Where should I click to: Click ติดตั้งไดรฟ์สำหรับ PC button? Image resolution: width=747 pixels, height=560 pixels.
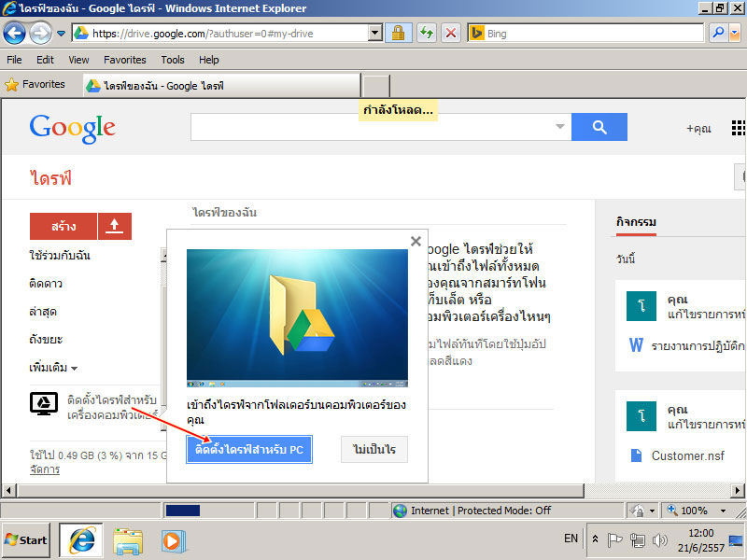click(249, 449)
